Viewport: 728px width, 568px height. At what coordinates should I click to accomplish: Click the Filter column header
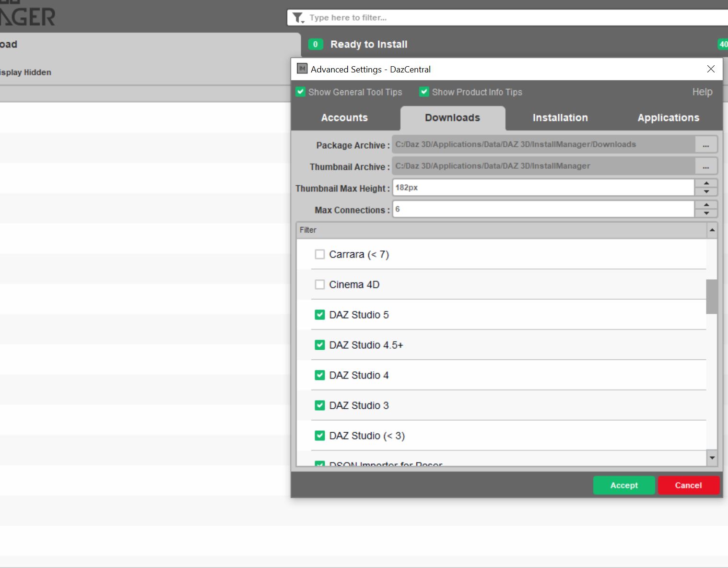(502, 230)
